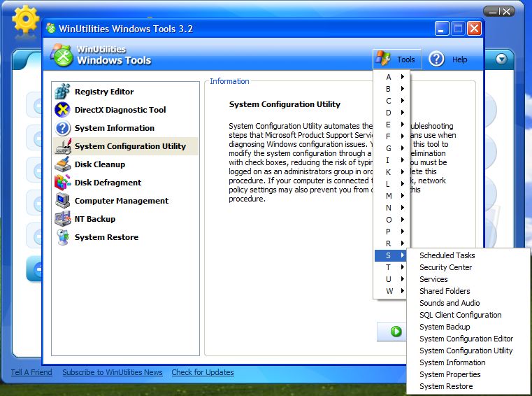Click the green run arrow button
Screen dimensions: 532x396
coord(396,332)
